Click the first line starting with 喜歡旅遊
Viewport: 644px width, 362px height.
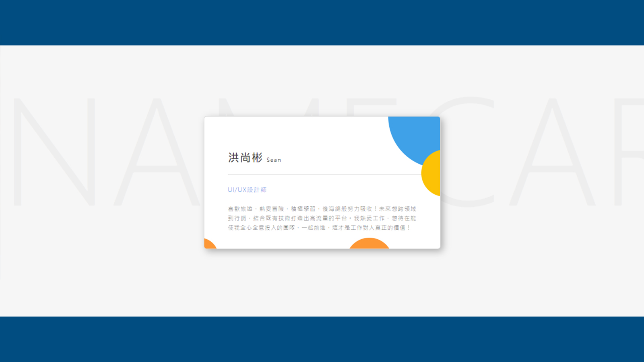pyautogui.click(x=322, y=209)
